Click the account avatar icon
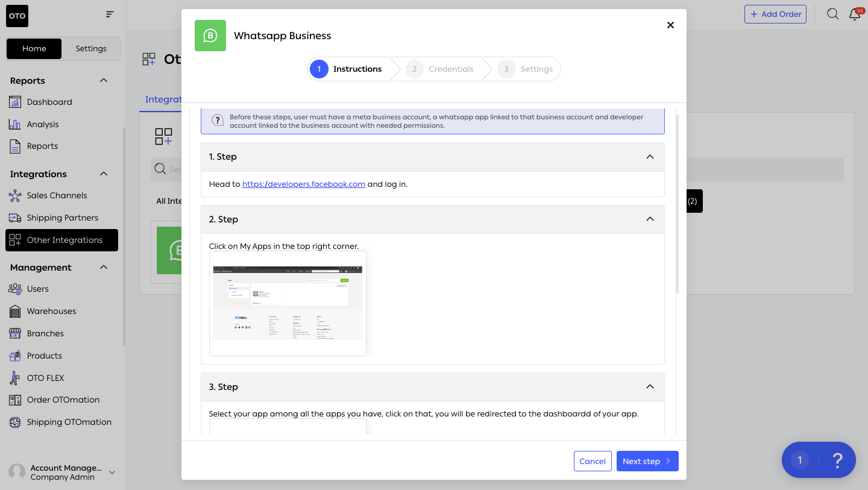 17,472
